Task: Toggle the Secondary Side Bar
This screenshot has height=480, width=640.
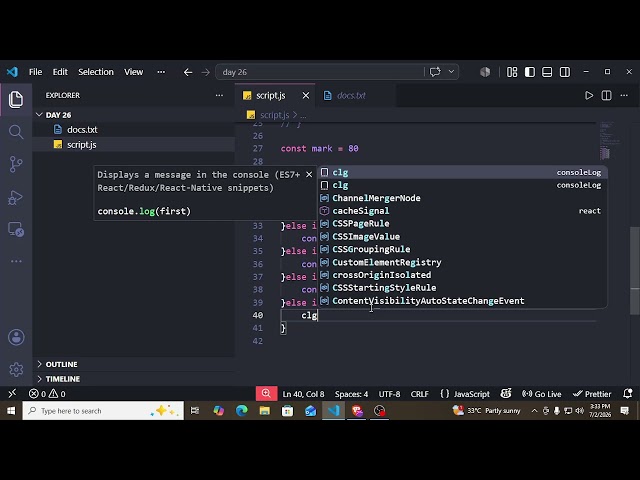Action: (x=565, y=72)
